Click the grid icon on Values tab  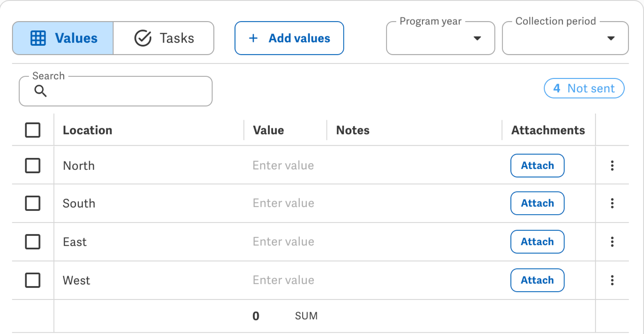(38, 38)
